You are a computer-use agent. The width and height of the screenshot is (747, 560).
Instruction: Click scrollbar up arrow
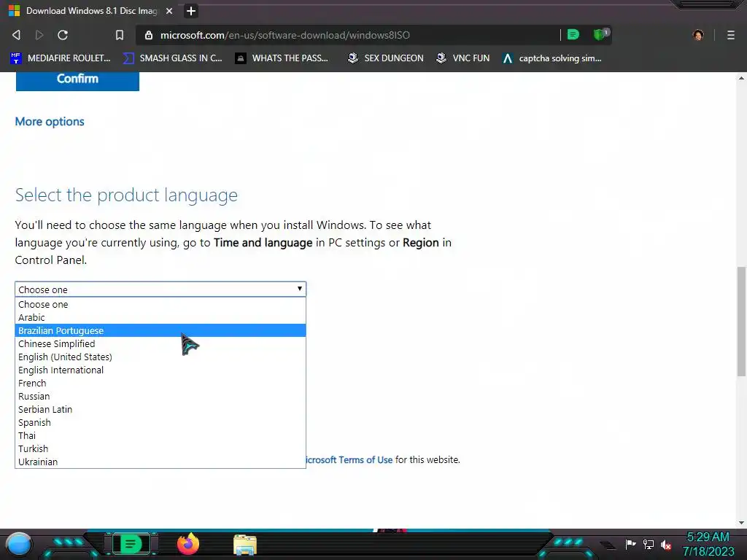(741, 77)
